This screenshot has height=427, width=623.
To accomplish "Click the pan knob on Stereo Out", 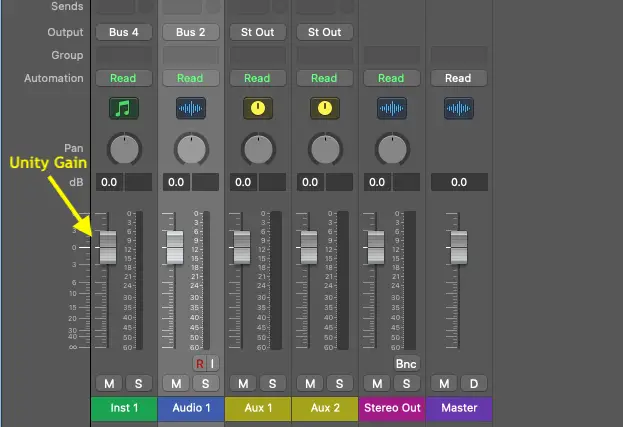I will click(x=391, y=149).
